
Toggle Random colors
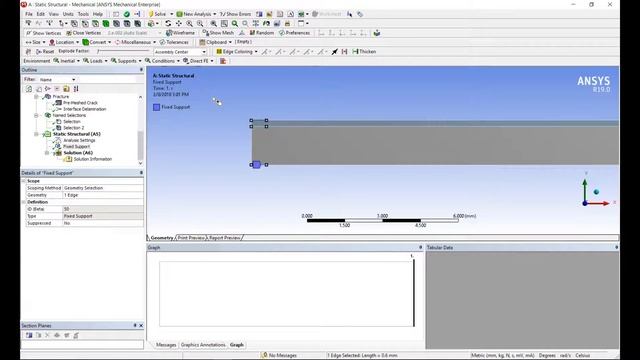[262, 33]
